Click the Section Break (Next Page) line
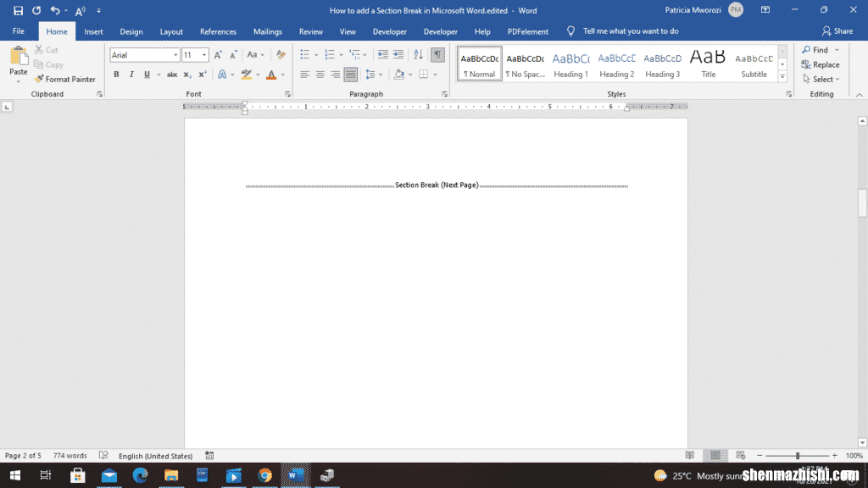868x488 pixels. [437, 186]
